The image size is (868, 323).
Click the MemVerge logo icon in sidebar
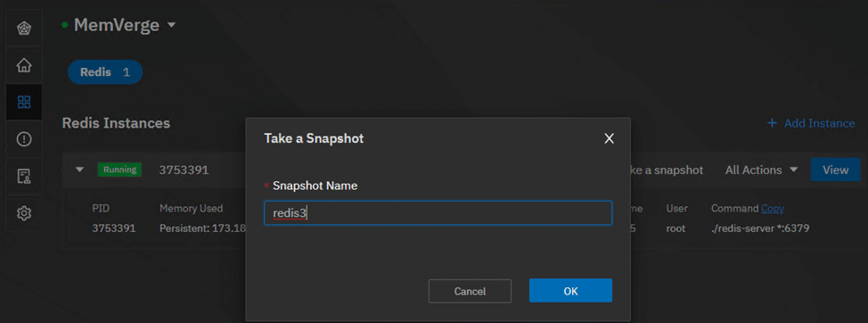click(x=24, y=29)
